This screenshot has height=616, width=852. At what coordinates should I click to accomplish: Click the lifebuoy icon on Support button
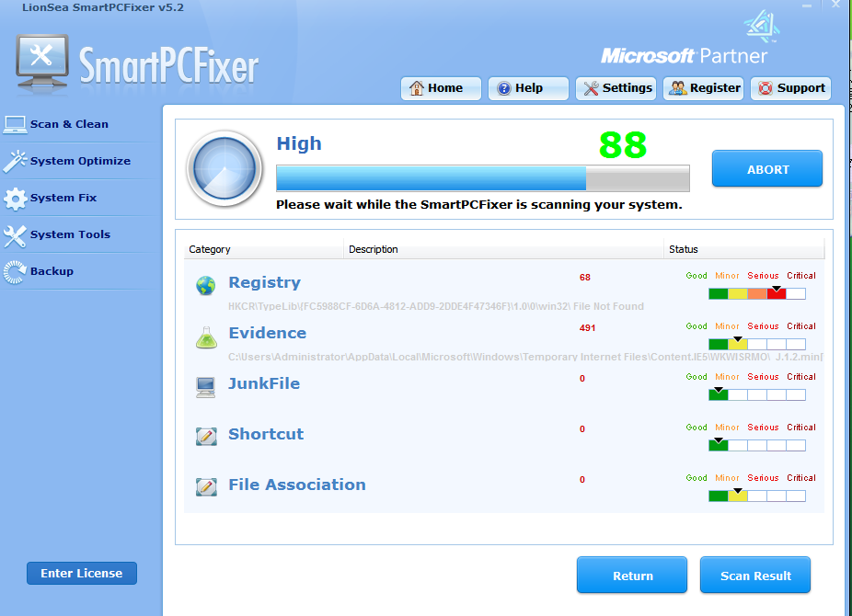pos(766,88)
